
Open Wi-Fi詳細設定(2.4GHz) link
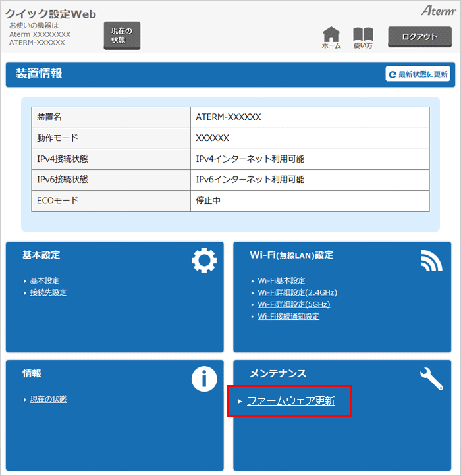[297, 292]
